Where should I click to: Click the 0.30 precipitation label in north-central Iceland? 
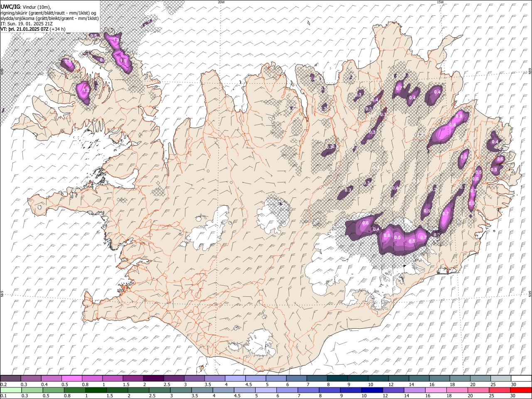[330, 147]
